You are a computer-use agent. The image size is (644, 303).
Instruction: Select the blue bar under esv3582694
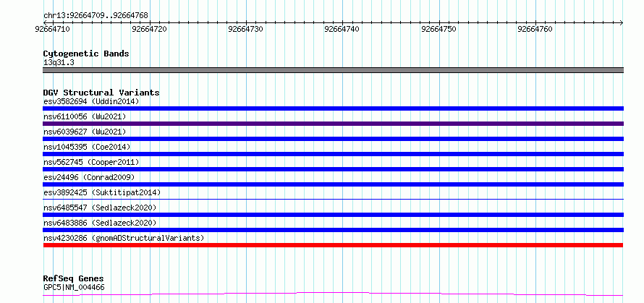pos(333,108)
